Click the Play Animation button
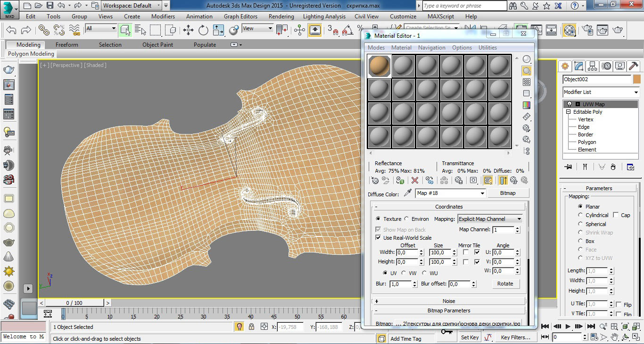This screenshot has width=644, height=344. pos(568,326)
